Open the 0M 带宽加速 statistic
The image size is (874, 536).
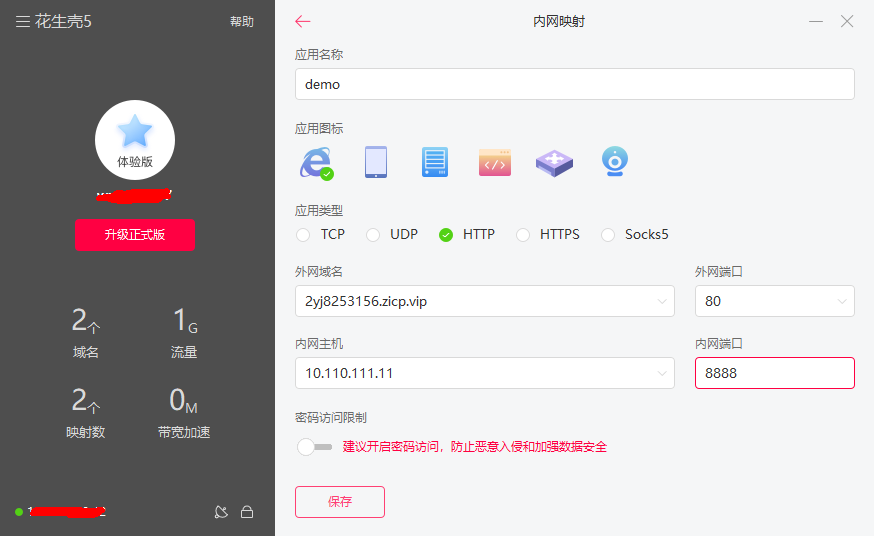coord(184,413)
